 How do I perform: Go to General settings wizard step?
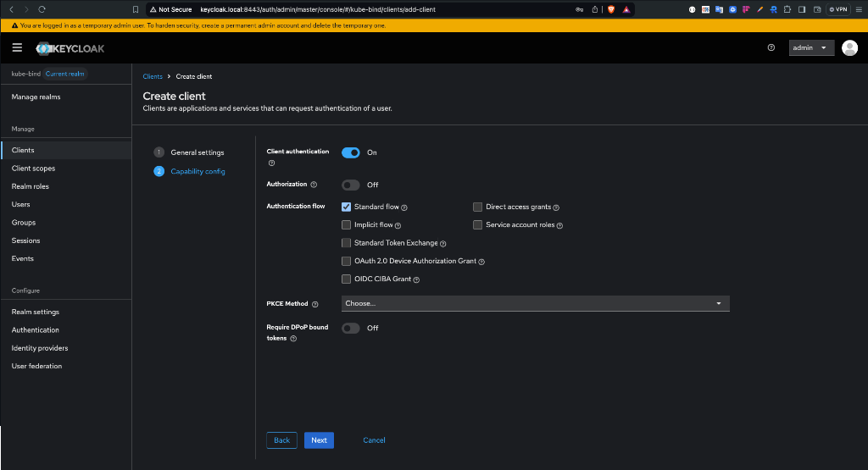coord(189,152)
